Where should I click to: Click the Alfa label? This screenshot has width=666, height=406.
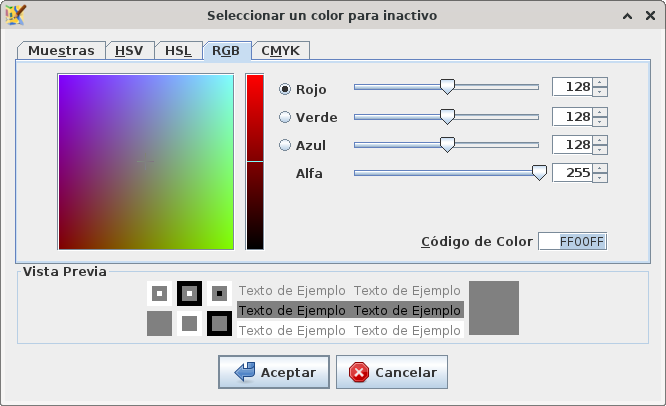(309, 173)
